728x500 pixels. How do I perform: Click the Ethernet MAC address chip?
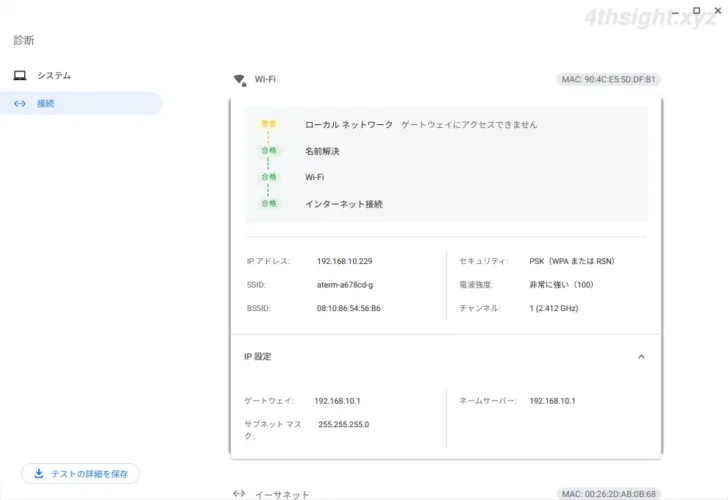coord(608,494)
